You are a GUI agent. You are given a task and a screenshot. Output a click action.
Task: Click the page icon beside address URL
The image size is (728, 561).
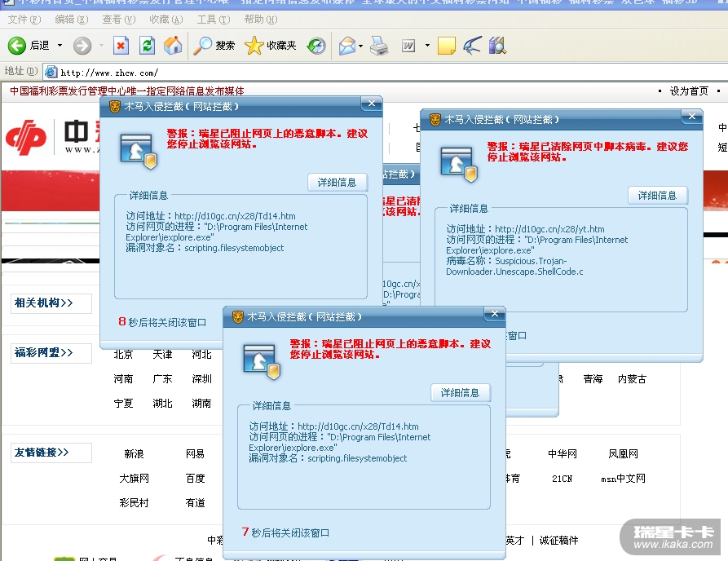click(x=51, y=72)
